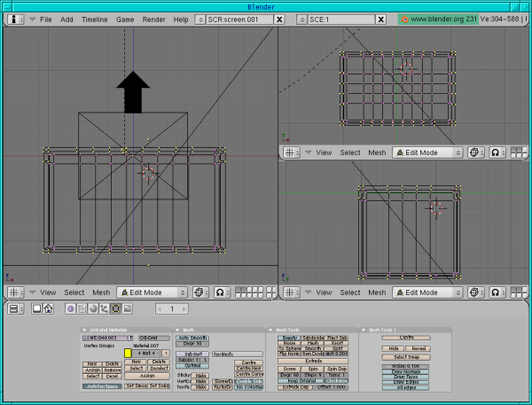
Task: Open window type selector in bottom-right viewport
Action: point(291,291)
